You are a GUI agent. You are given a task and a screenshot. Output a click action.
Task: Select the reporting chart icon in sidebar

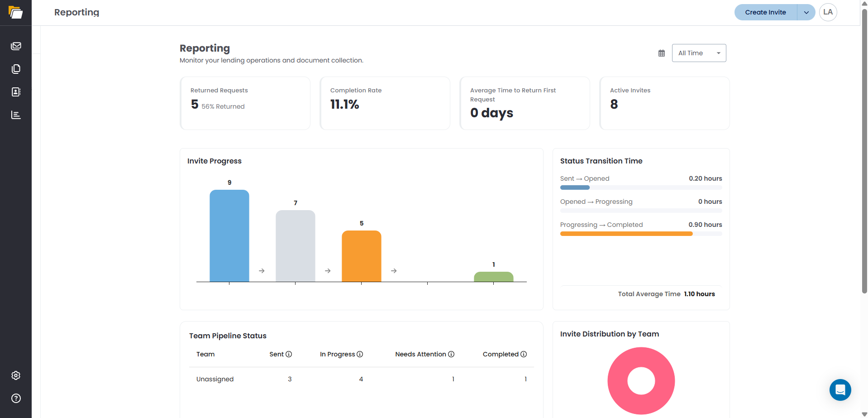16,115
